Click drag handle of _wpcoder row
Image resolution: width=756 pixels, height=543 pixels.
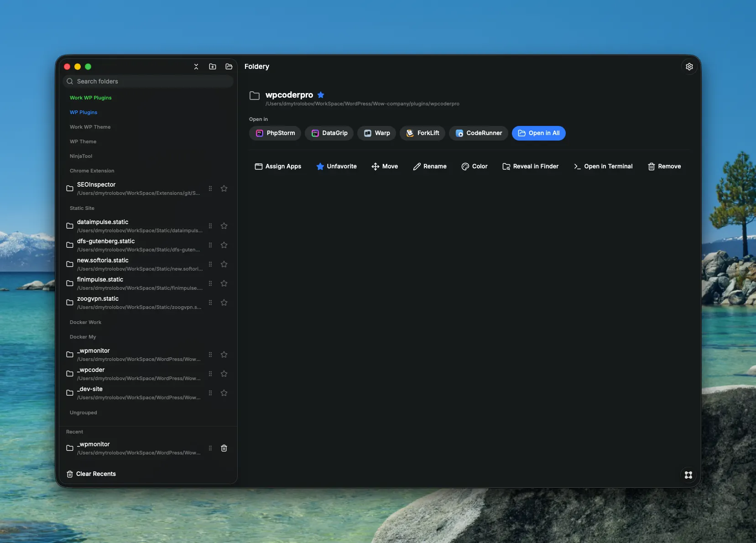tap(210, 374)
